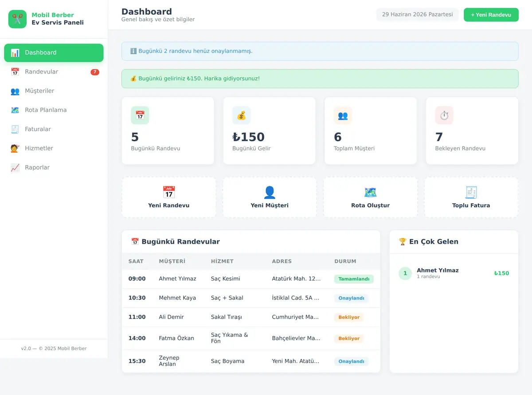Click the person icon above Yeni Müşteri
The width and height of the screenshot is (532, 395).
[x=270, y=192]
